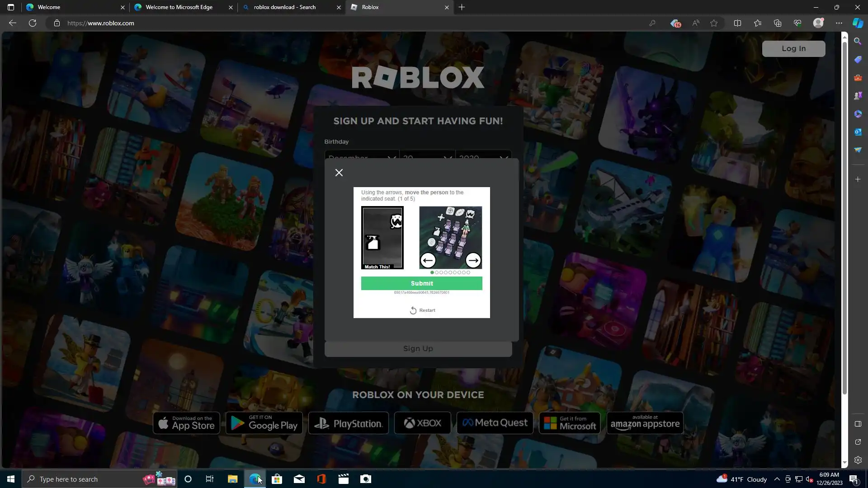Open the Copilot icon in Edge

click(x=858, y=23)
